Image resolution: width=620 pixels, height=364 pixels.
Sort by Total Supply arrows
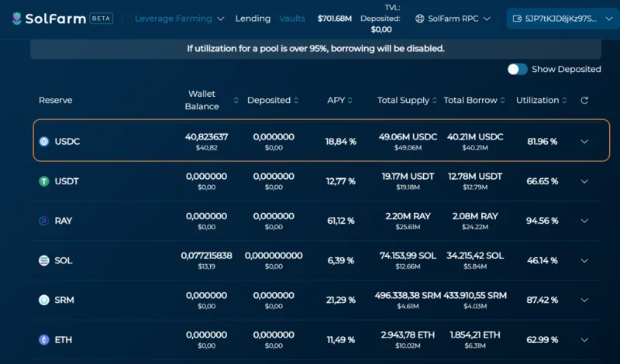pyautogui.click(x=435, y=101)
